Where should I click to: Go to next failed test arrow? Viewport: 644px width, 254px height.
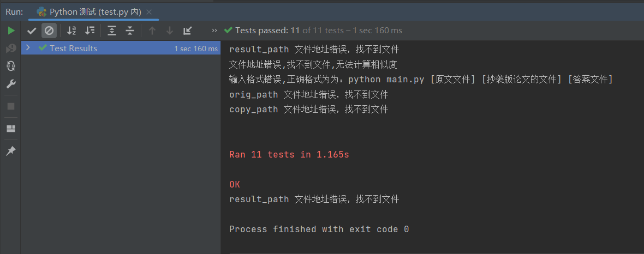coord(170,31)
